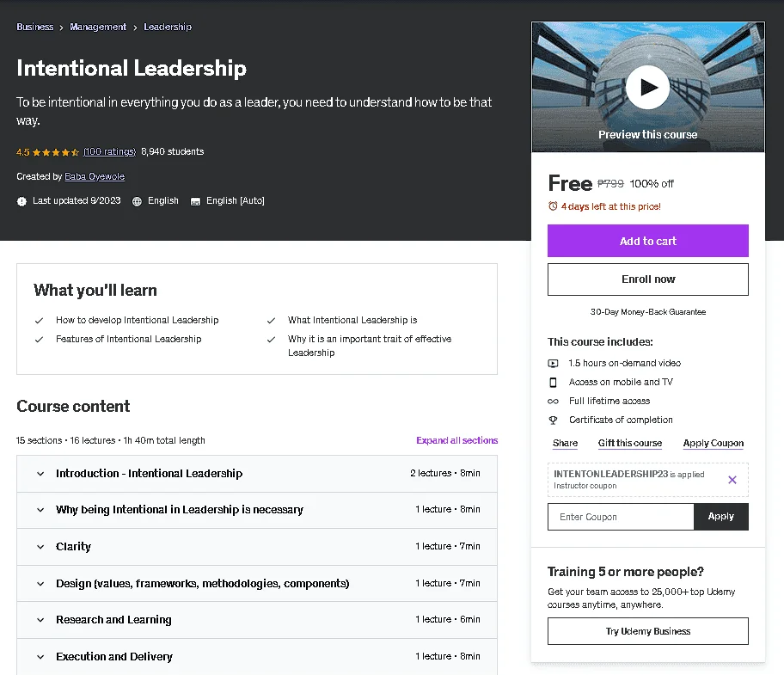Open Management breadcrumb

tap(98, 27)
